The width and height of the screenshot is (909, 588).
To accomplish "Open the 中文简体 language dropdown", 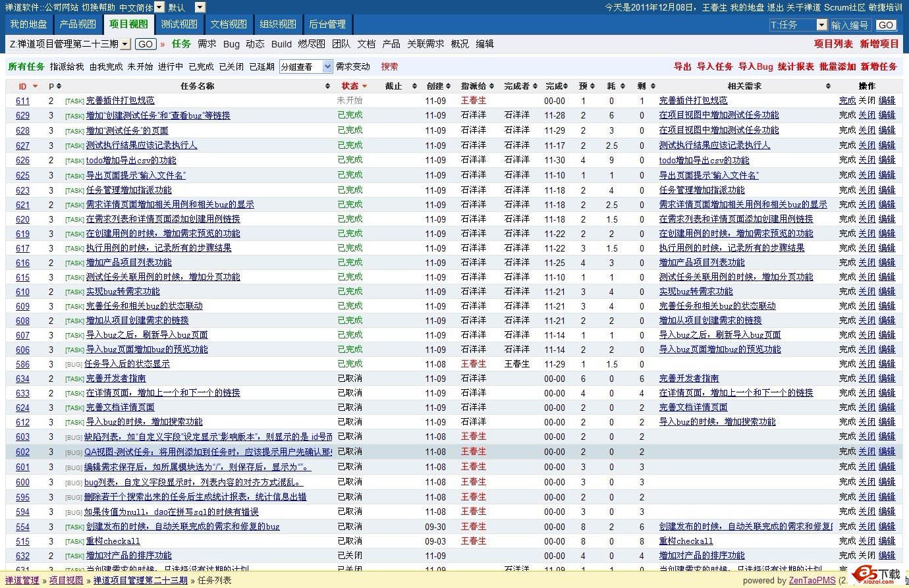I will 159,7.
